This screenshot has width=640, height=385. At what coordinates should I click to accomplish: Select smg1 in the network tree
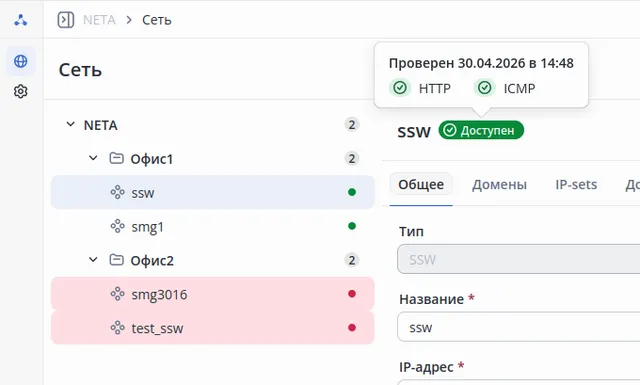[213, 226]
